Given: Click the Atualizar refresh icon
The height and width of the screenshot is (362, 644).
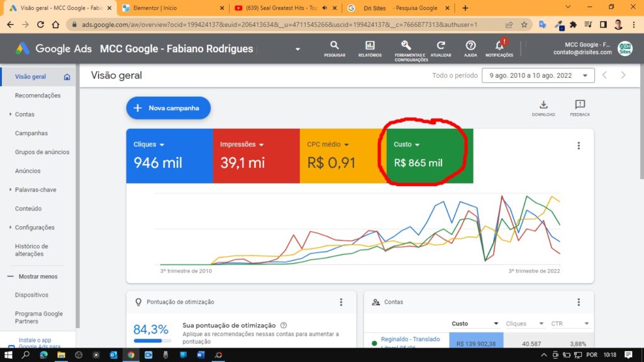Looking at the screenshot, I should pos(441,46).
